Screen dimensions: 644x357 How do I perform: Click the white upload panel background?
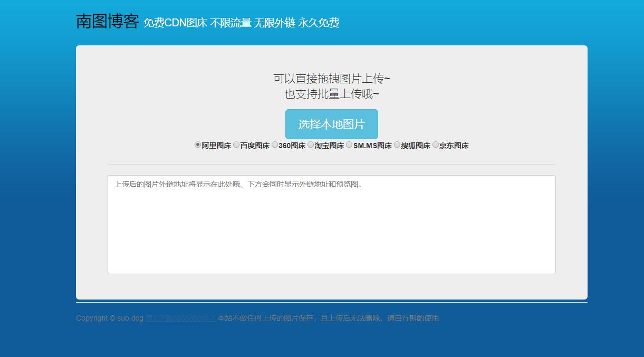331,285
